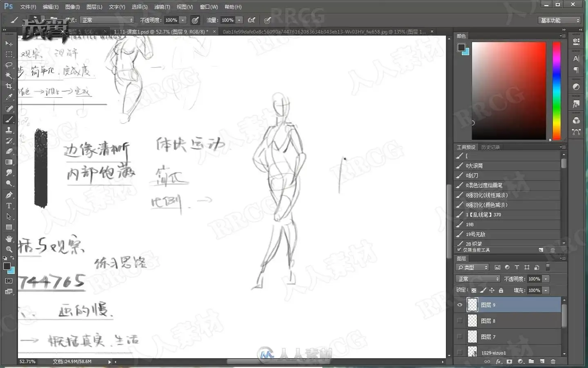Open brush mode 正常 dropdown in options bar

click(x=107, y=20)
